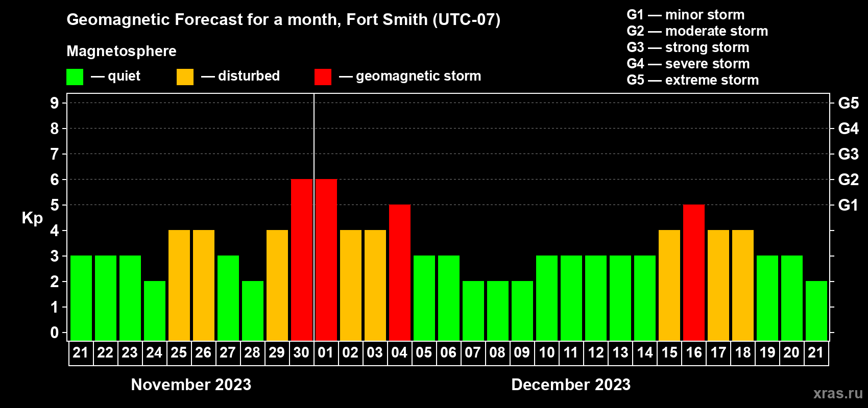Click the red geomagnetic storm legend swatch
This screenshot has width=868, height=408.
pyautogui.click(x=323, y=77)
